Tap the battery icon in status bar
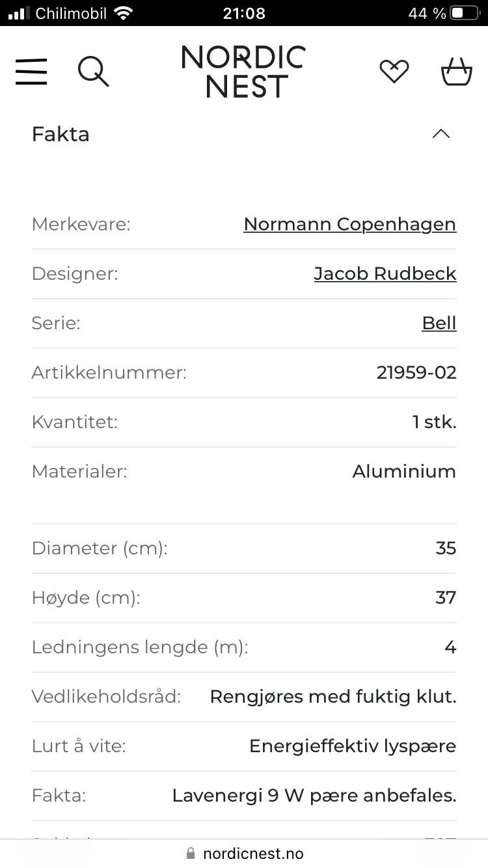 (x=466, y=13)
